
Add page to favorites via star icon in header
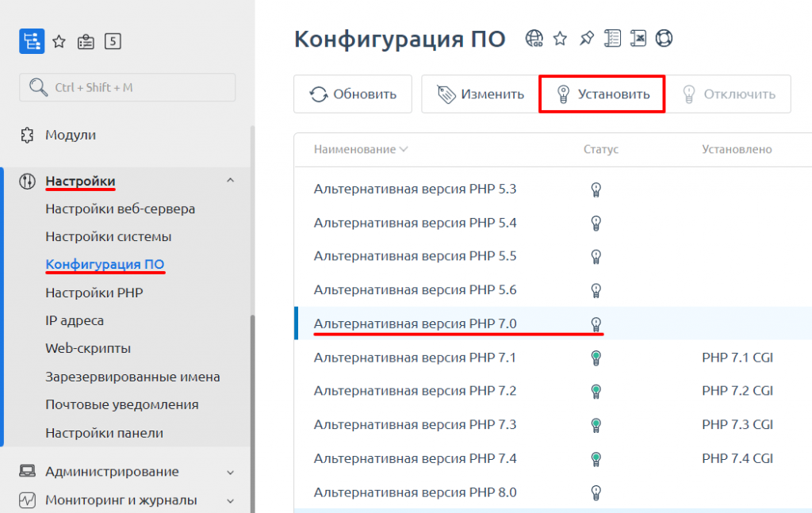click(560, 37)
